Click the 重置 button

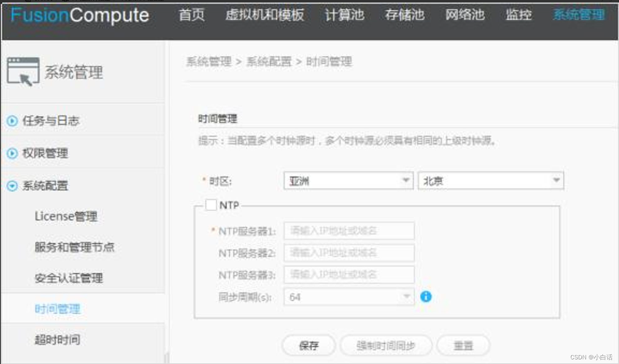click(x=463, y=346)
